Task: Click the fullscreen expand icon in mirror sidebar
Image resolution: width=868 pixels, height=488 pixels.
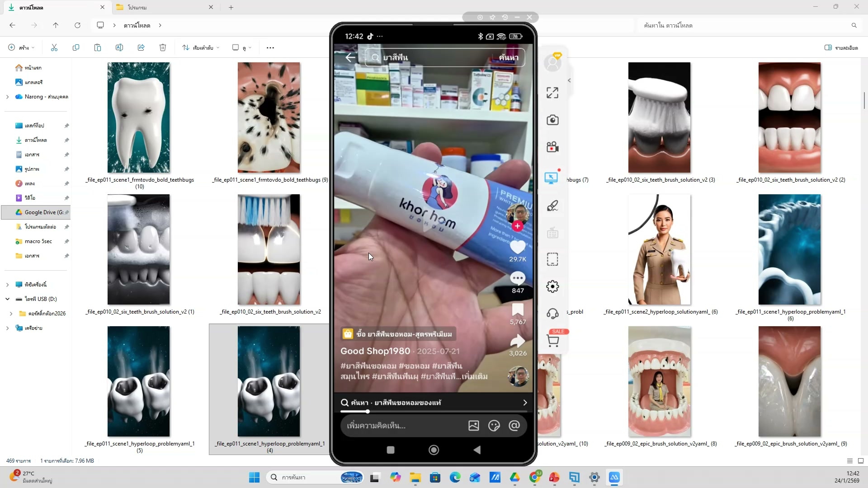Action: pos(552,93)
